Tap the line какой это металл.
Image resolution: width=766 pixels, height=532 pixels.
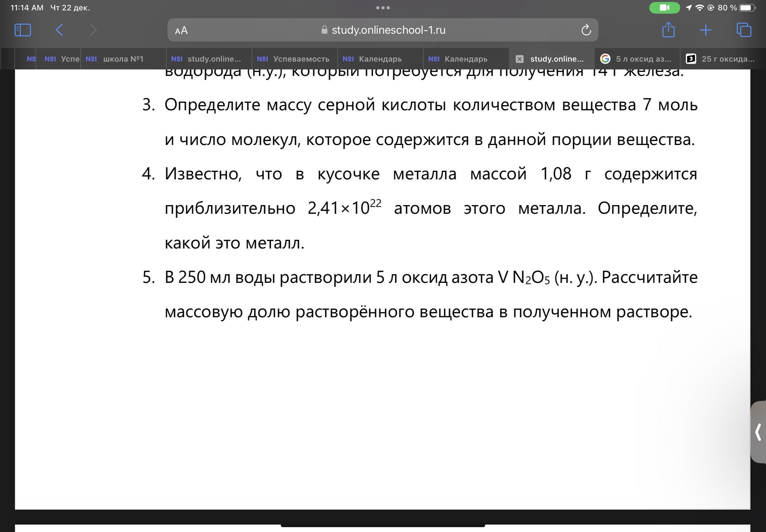coord(234,243)
